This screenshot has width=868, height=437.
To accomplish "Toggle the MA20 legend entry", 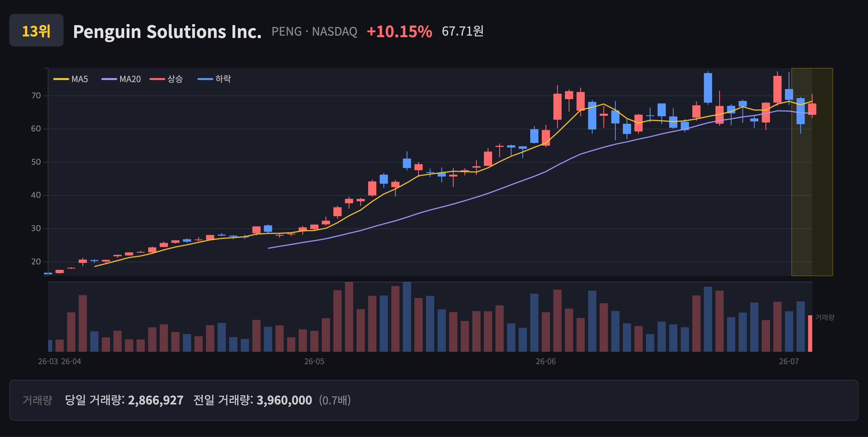I will point(121,79).
